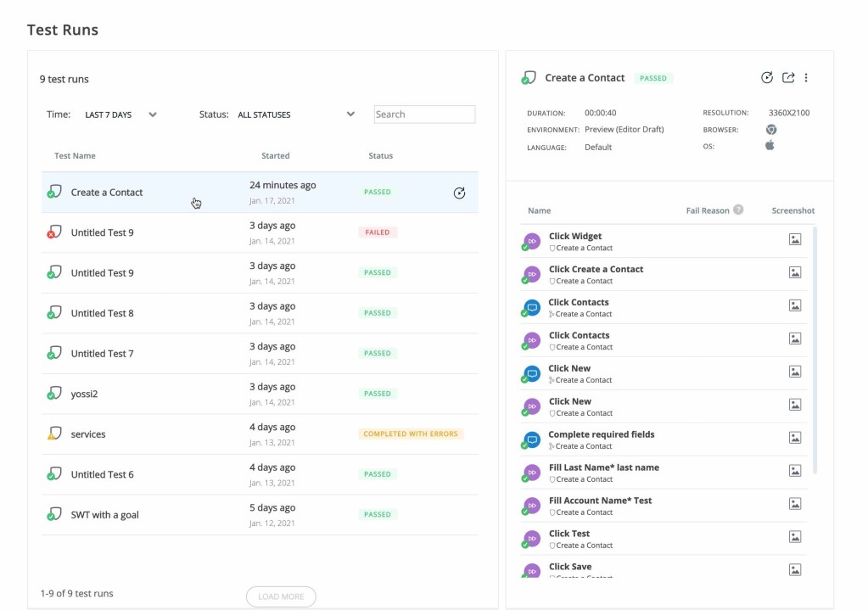Select SWT with a goal test run
The height and width of the screenshot is (610, 868).
click(x=105, y=515)
